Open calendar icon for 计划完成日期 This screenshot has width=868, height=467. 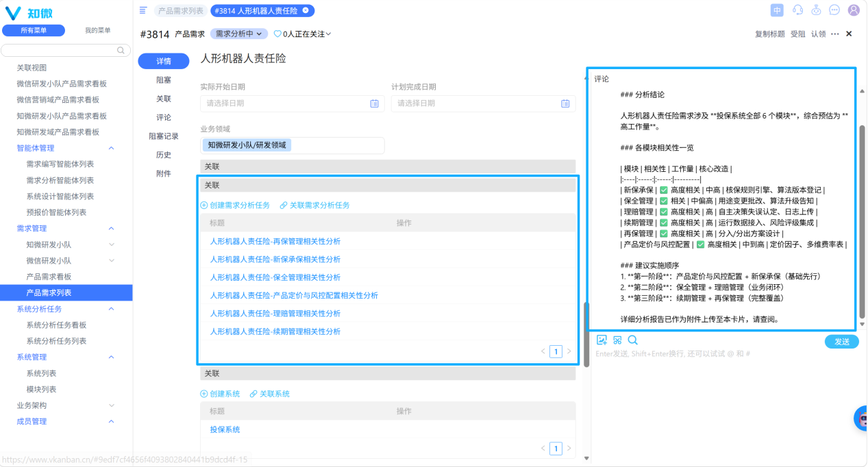tap(565, 103)
